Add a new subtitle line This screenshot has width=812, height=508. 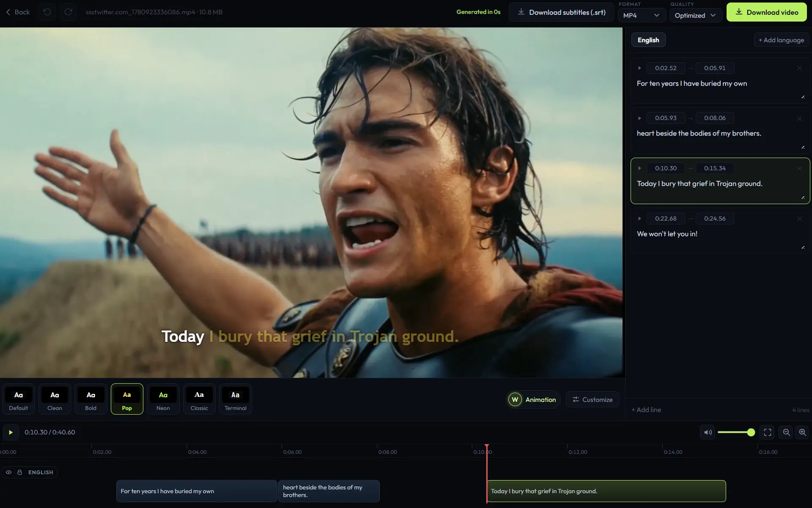tap(646, 410)
